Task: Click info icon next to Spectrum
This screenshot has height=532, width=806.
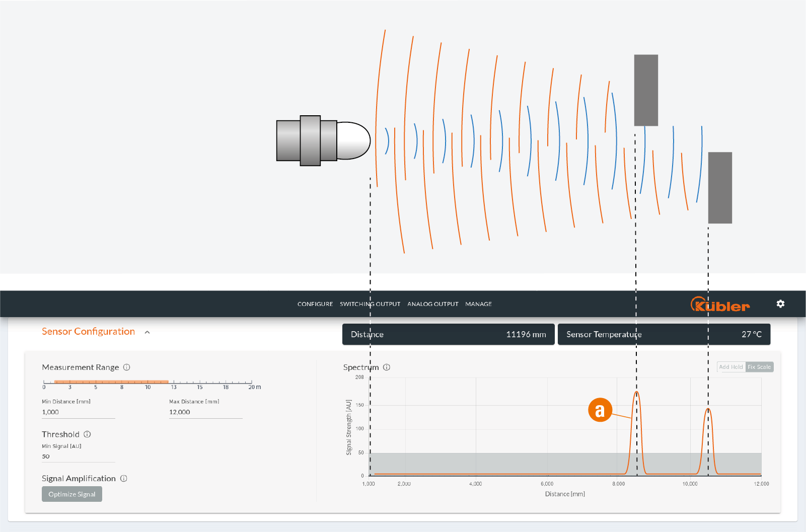Action: coord(387,367)
